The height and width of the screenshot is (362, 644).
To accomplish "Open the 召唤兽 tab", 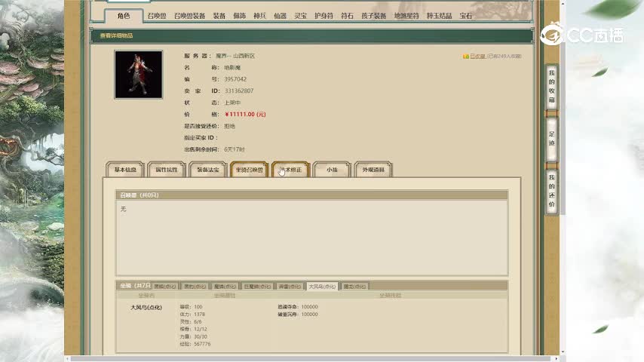I will [157, 16].
